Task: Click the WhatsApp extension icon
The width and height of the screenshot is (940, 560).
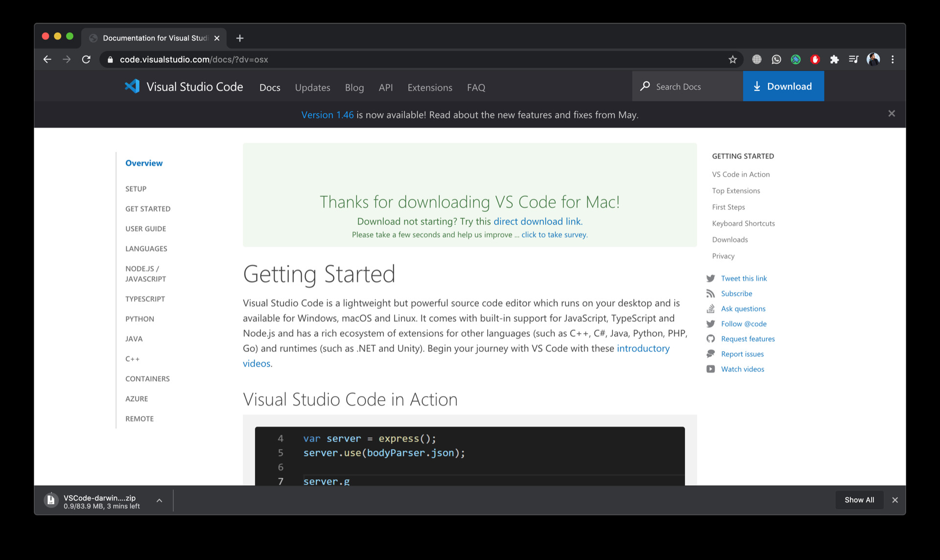Action: click(x=776, y=59)
